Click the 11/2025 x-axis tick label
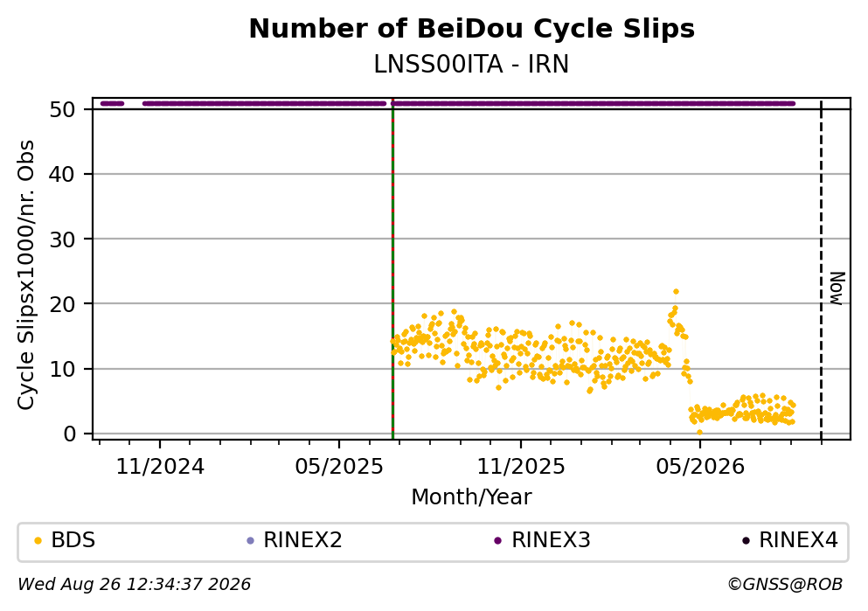 [521, 467]
